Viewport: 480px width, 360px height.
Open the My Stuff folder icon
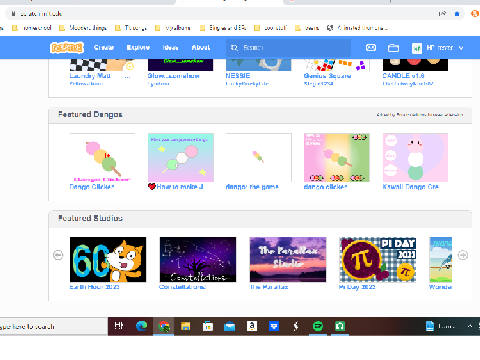393,48
